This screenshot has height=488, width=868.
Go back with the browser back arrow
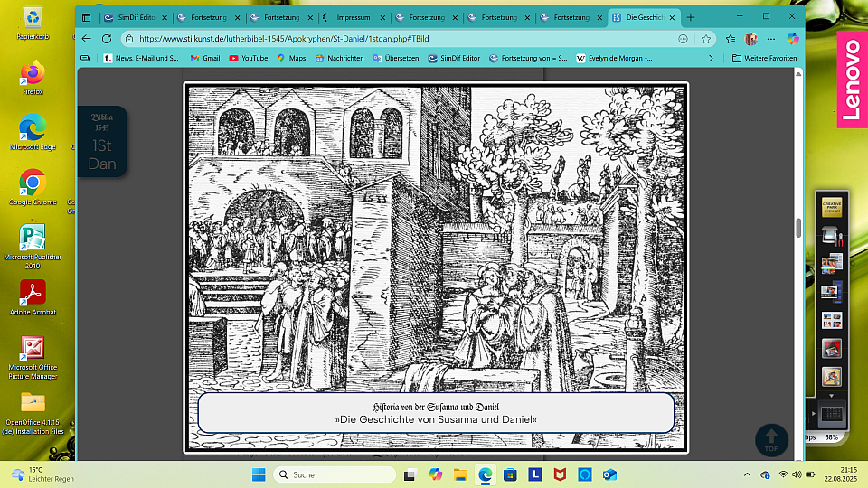pos(87,39)
